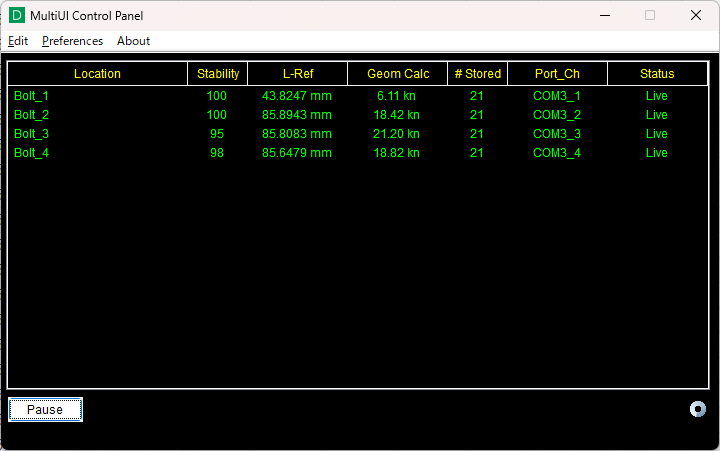Click the # Stored column header
Viewport: 720px width, 451px height.
pyautogui.click(x=477, y=74)
